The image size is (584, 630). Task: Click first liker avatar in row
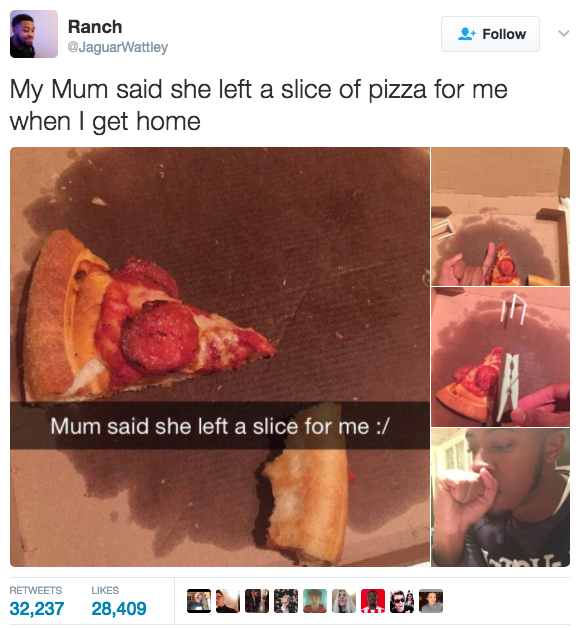[x=199, y=601]
